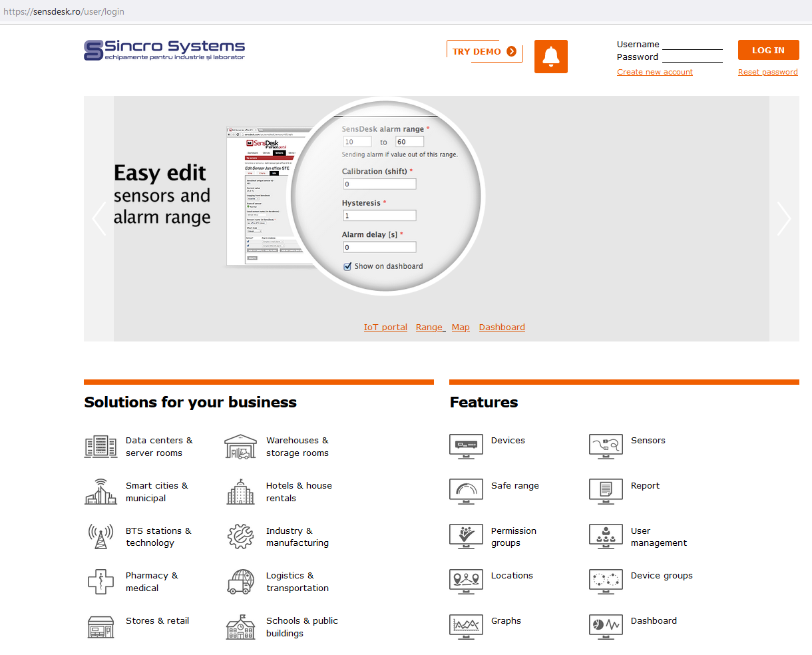This screenshot has height=655, width=812.
Task: Click the Dashboard pie chart icon
Action: 606,626
